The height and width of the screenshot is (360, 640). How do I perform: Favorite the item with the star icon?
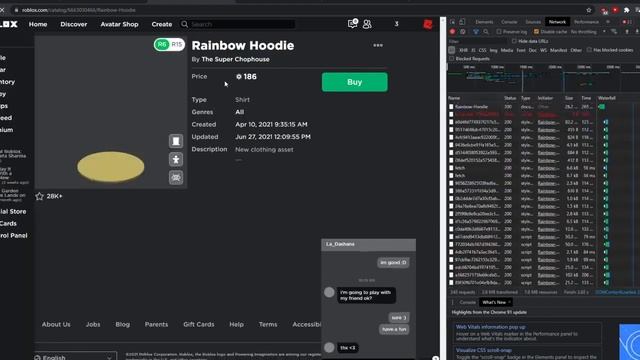[40, 196]
